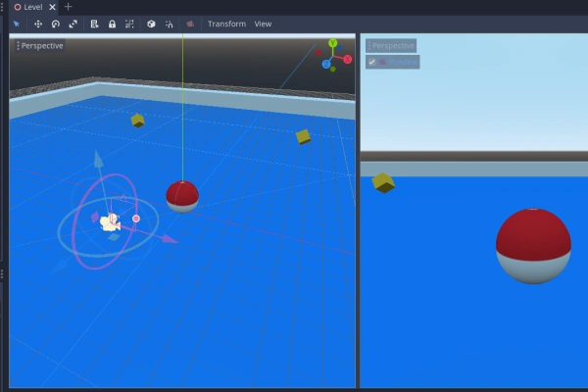Select the red sphere in left viewport

pyautogui.click(x=182, y=197)
